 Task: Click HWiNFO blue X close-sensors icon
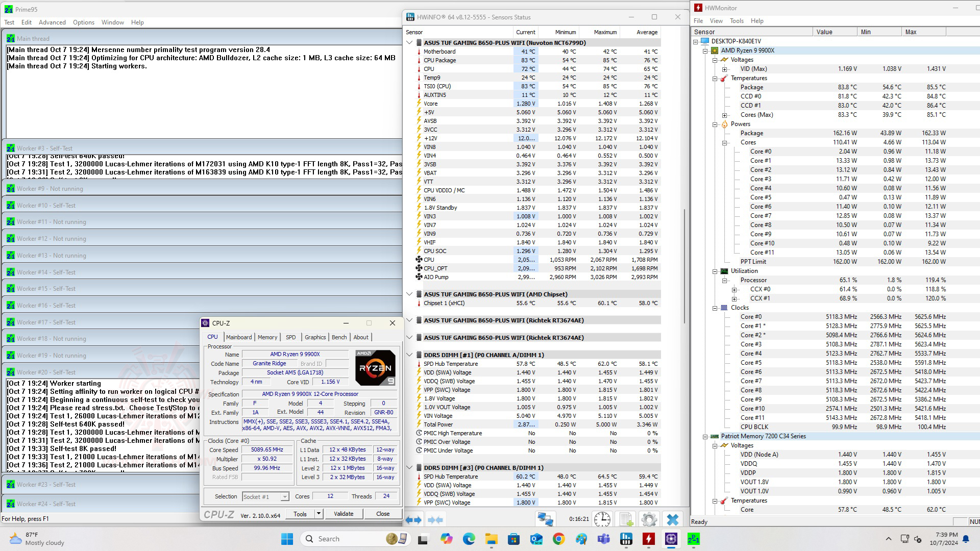click(673, 520)
